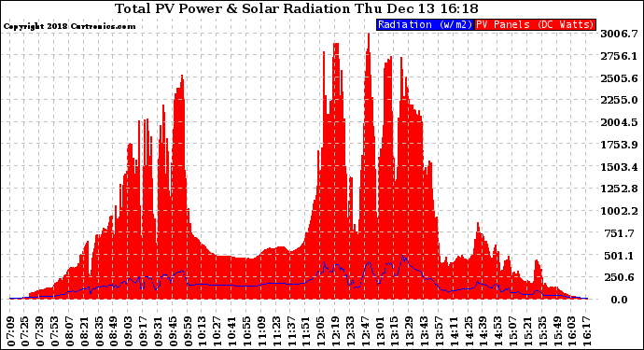The height and width of the screenshot is (350, 644).
Task: Click the x-axis time label 08:35
Action: tap(99, 331)
